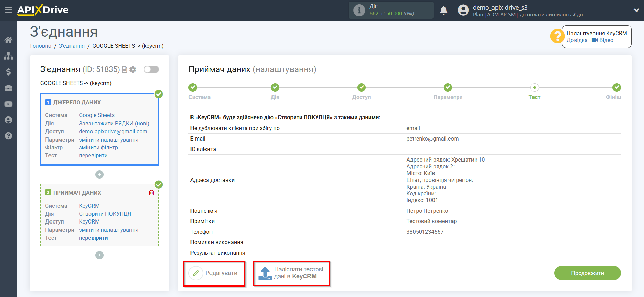Select the Тест step
Viewport: 644px width, 297px height.
(x=535, y=88)
